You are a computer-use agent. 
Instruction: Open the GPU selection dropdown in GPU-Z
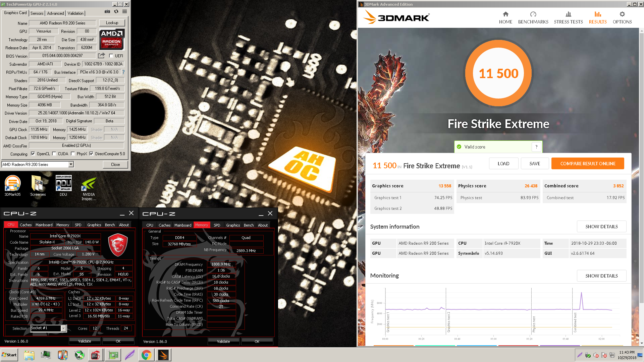71,164
